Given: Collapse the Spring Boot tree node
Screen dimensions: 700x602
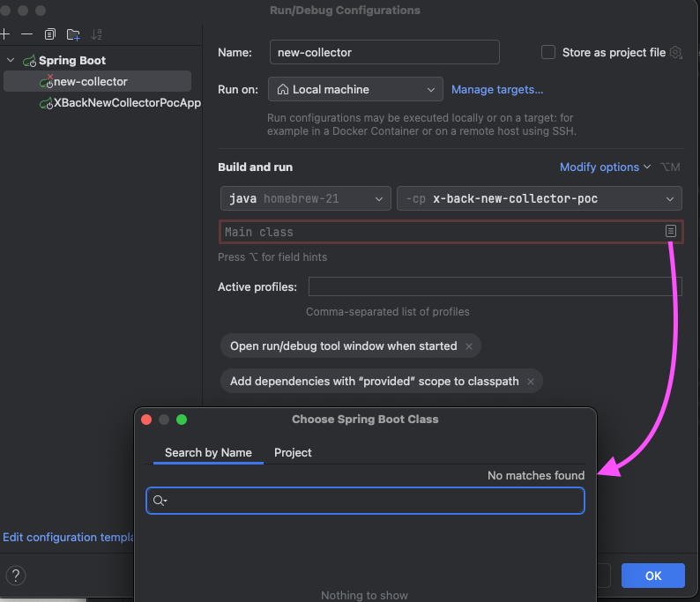Looking at the screenshot, I should click(11, 61).
